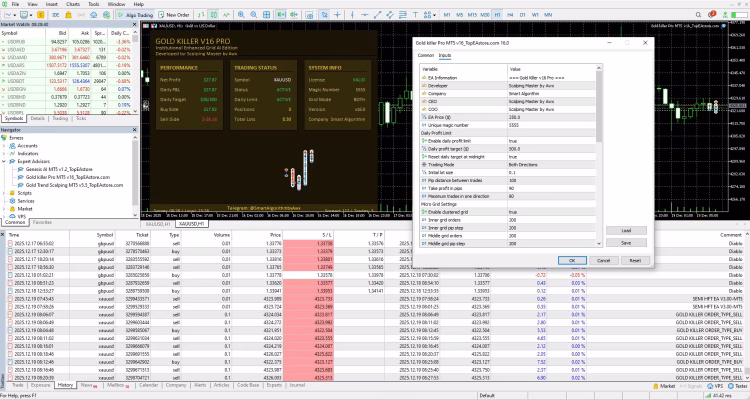Click the yellow dollar Depth of Market icon
The height and width of the screenshot is (400, 750).
tap(41, 15)
